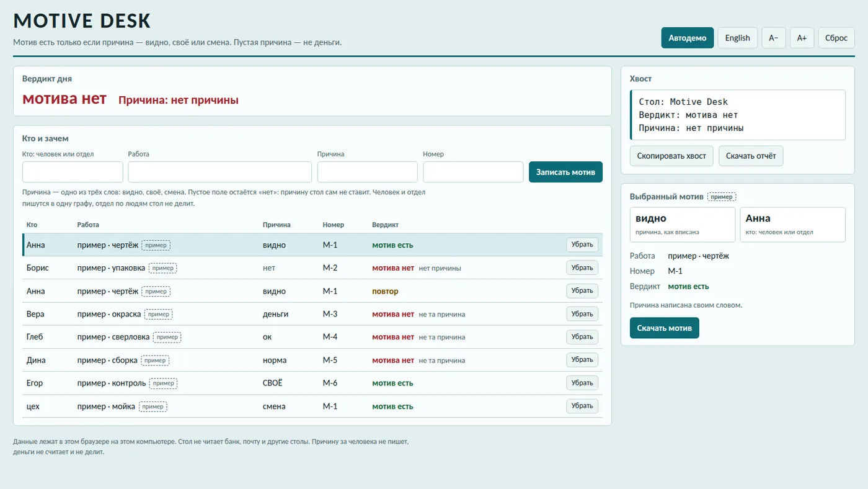Select the Борис name cell in the table
Image resolution: width=868 pixels, height=489 pixels.
point(38,268)
